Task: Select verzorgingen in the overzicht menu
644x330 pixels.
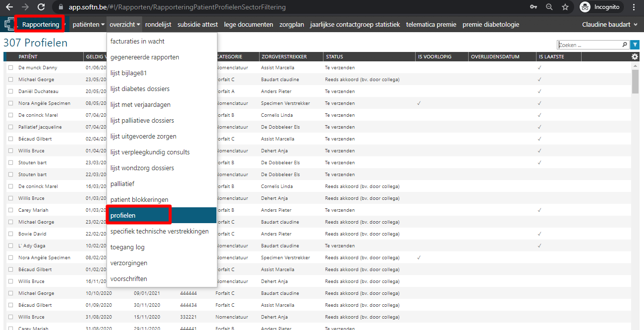Action: [162, 263]
